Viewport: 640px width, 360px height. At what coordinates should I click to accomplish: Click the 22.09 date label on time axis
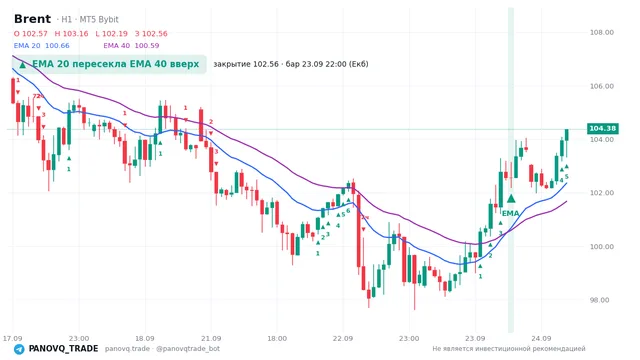(343, 338)
